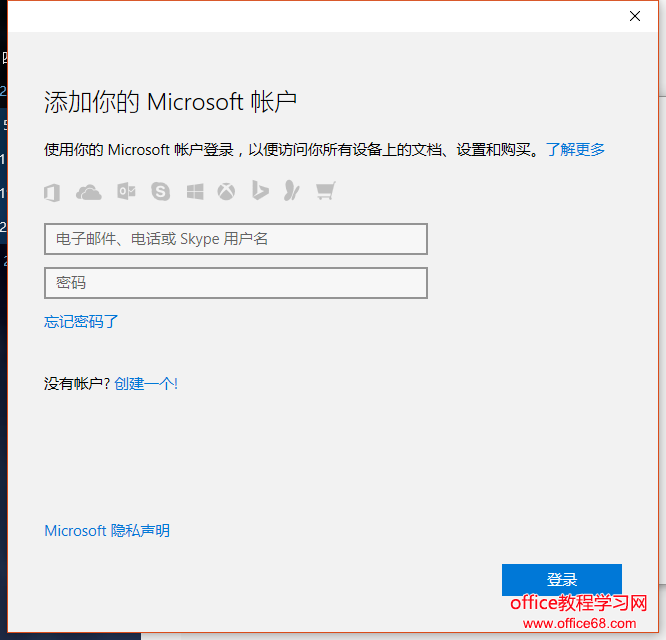
Task: Close the Microsoft account dialog
Action: [x=635, y=16]
